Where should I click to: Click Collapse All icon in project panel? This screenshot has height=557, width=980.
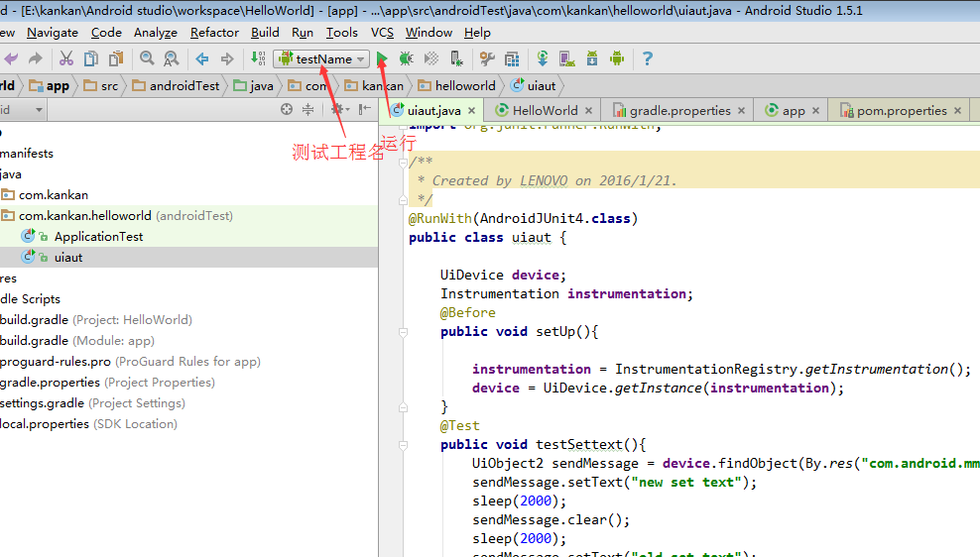click(x=308, y=110)
